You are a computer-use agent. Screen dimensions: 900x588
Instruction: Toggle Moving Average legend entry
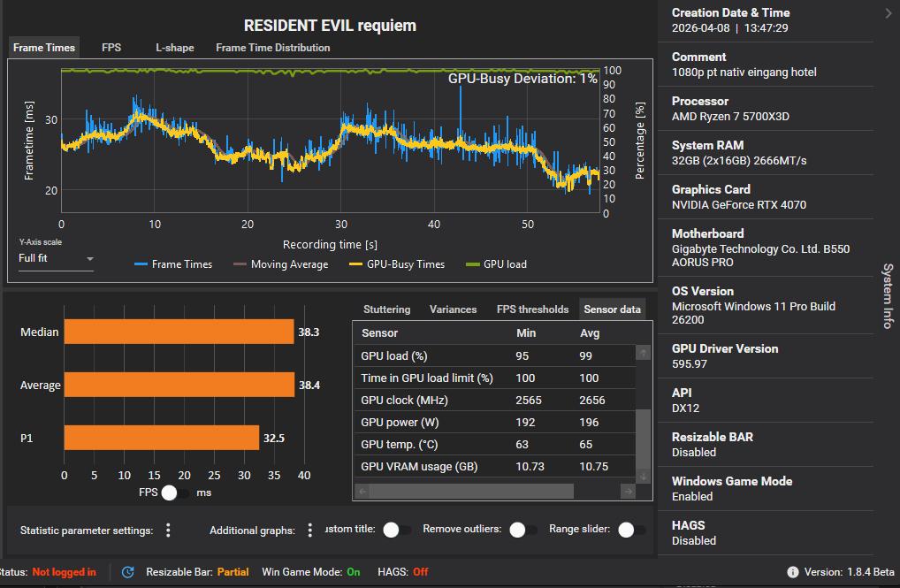click(281, 264)
